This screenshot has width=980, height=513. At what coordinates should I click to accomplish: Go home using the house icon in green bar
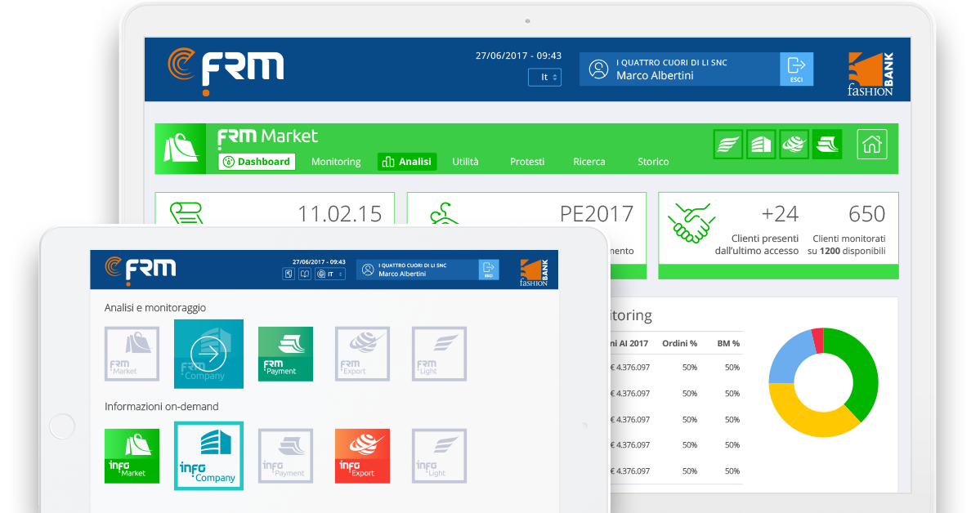tap(872, 145)
